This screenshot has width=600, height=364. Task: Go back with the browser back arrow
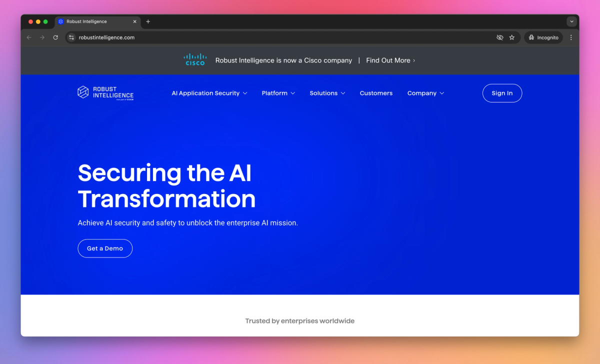[29, 37]
